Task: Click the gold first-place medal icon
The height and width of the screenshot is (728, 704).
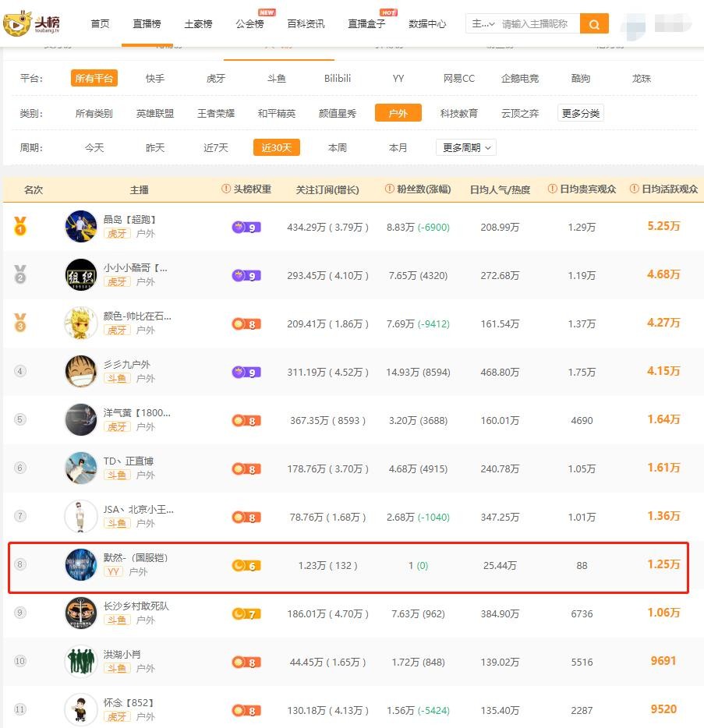Action: (19, 227)
